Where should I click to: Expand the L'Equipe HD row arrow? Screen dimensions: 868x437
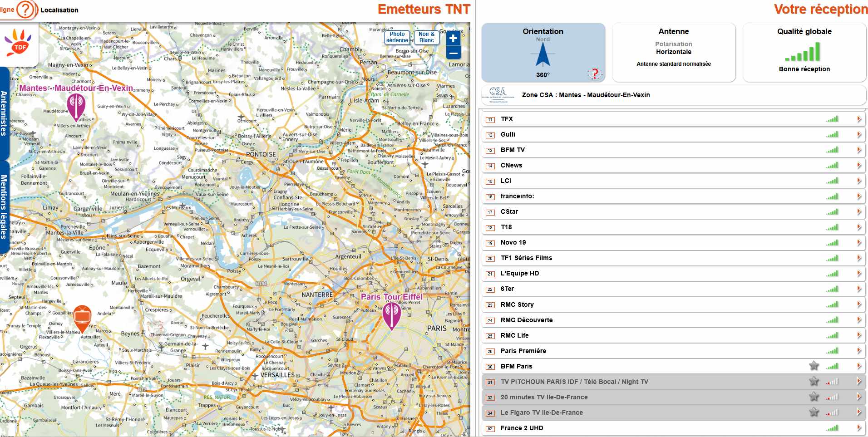(859, 273)
